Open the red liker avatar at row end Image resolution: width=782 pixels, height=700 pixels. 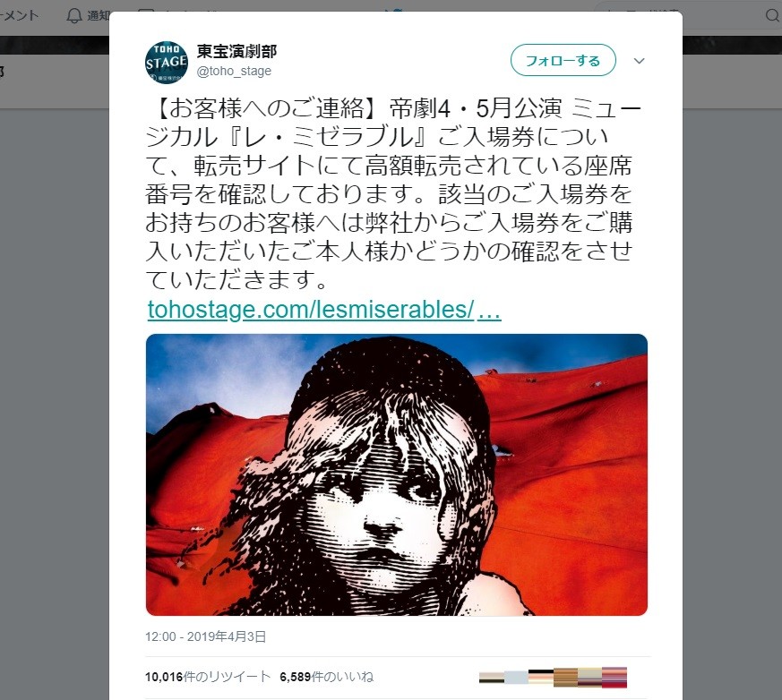[614, 678]
